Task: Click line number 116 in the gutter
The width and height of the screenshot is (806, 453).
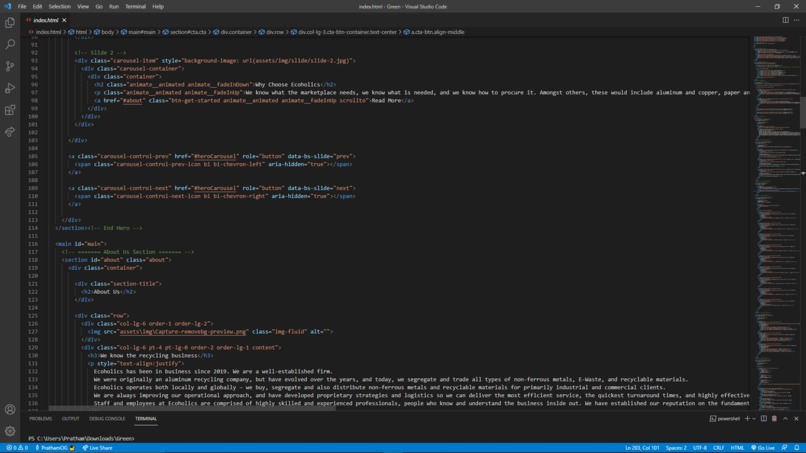Action: click(33, 244)
